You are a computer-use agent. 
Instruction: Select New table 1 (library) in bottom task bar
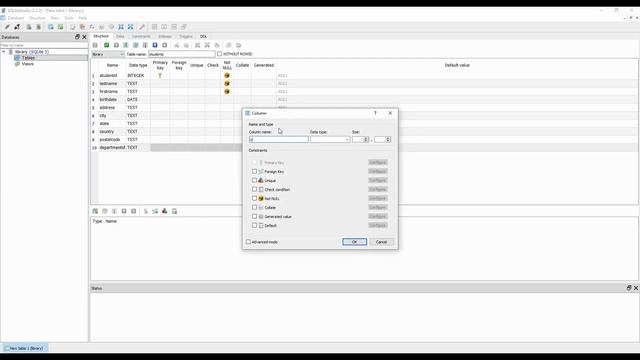[25, 348]
